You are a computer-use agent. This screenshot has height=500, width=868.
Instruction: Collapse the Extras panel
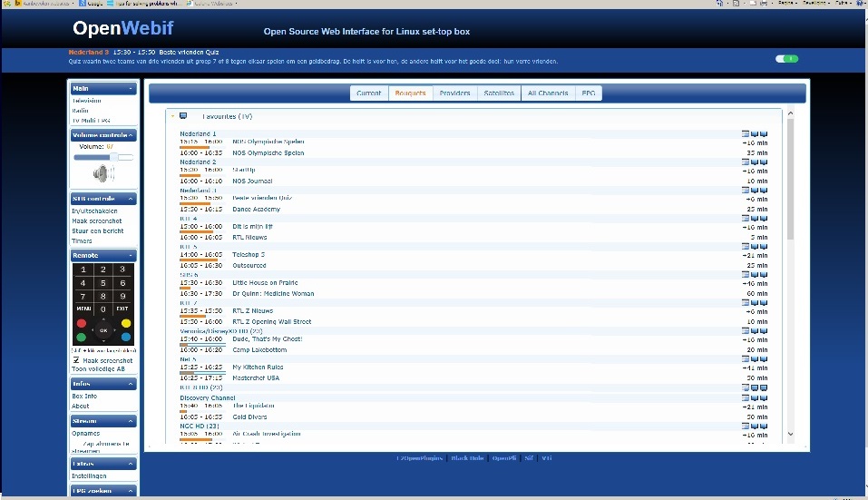[x=131, y=464]
